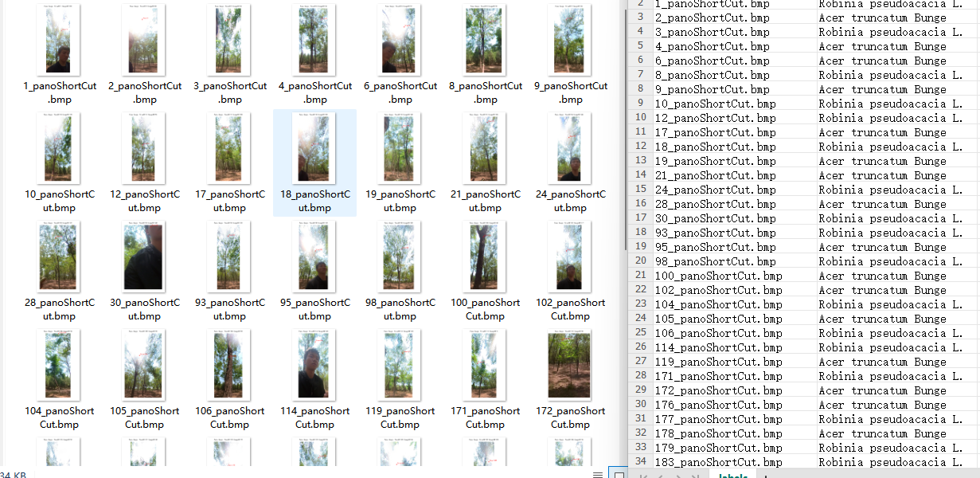Select the highlighted 18_panoShortCut.bmp thumbnail
This screenshot has width=980, height=478.
click(314, 147)
